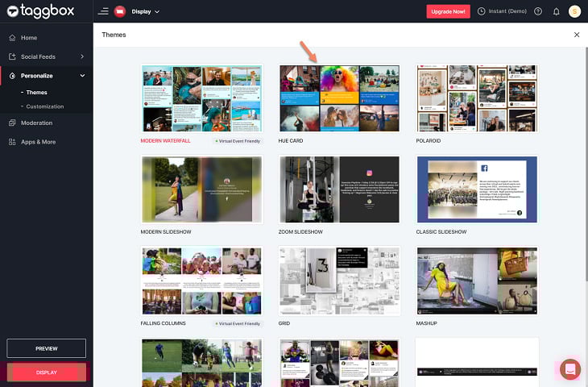Image resolution: width=588 pixels, height=387 pixels.
Task: Click the Home house icon
Action: click(12, 38)
